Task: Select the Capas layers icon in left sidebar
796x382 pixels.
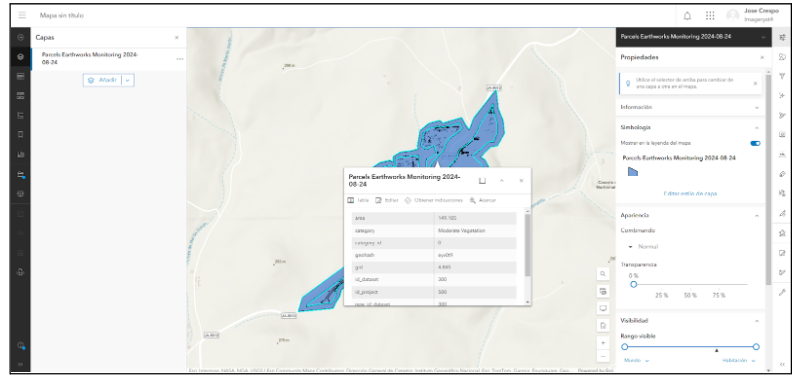Action: coord(20,57)
